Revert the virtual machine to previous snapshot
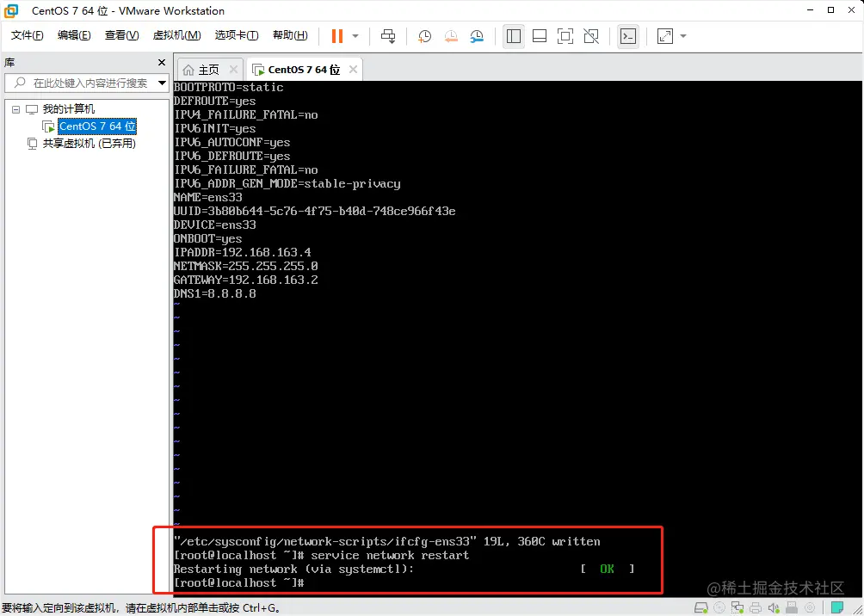 click(x=451, y=36)
